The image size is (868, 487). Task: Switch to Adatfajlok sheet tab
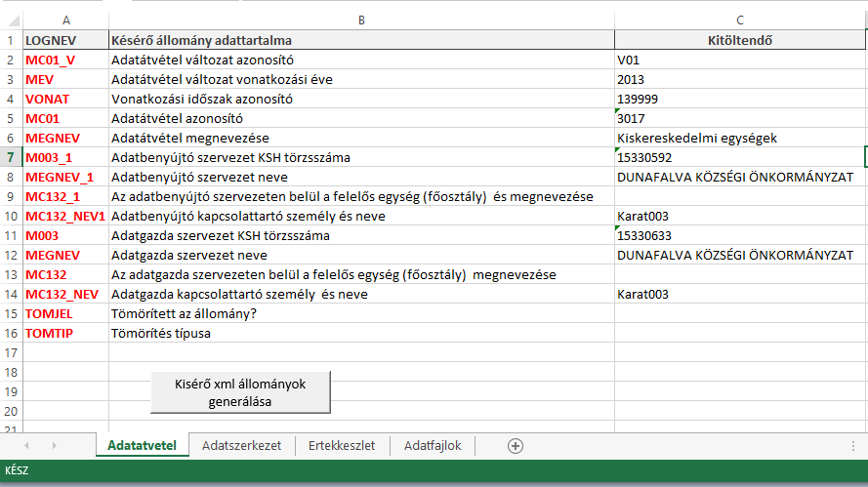click(433, 446)
